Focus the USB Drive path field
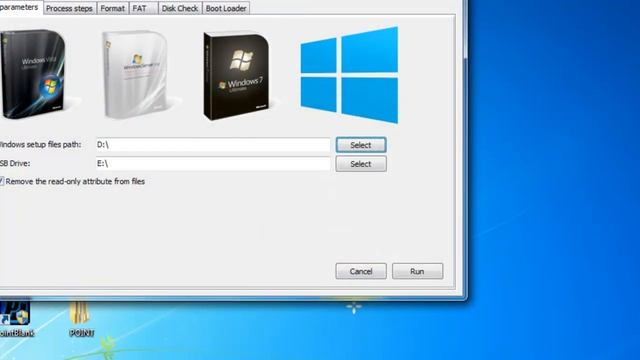This screenshot has width=640, height=360. pyautogui.click(x=213, y=163)
